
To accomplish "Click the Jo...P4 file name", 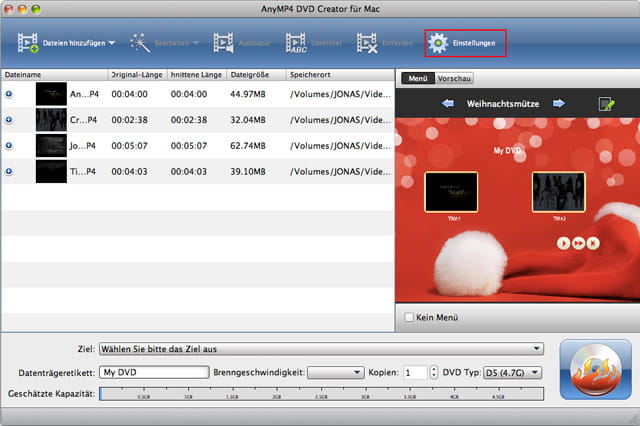I will coord(83,145).
